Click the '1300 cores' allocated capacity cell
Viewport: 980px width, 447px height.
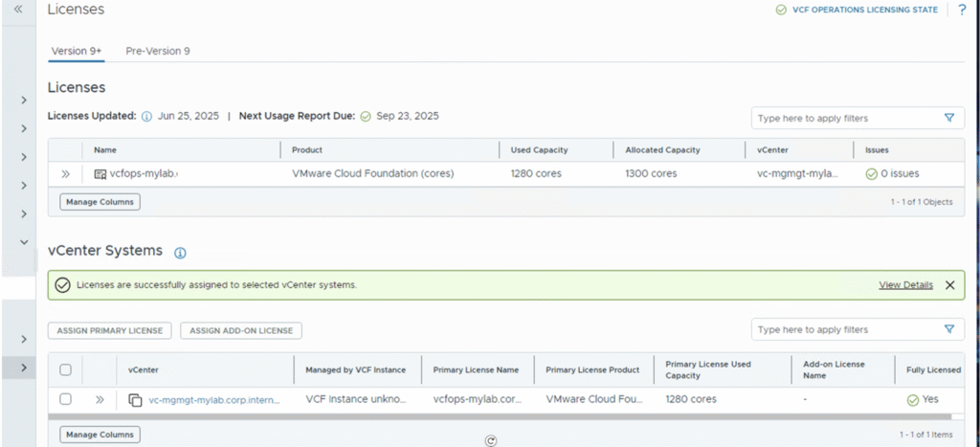click(x=651, y=174)
